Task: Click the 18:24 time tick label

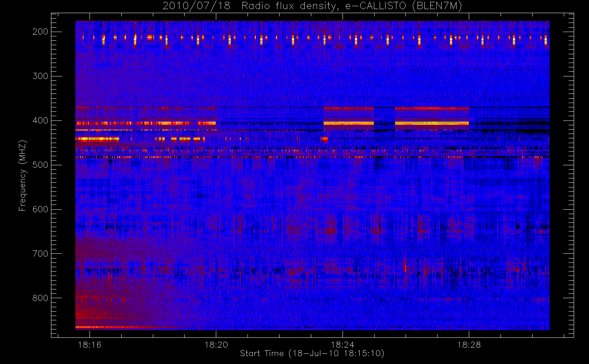Action: (343, 345)
